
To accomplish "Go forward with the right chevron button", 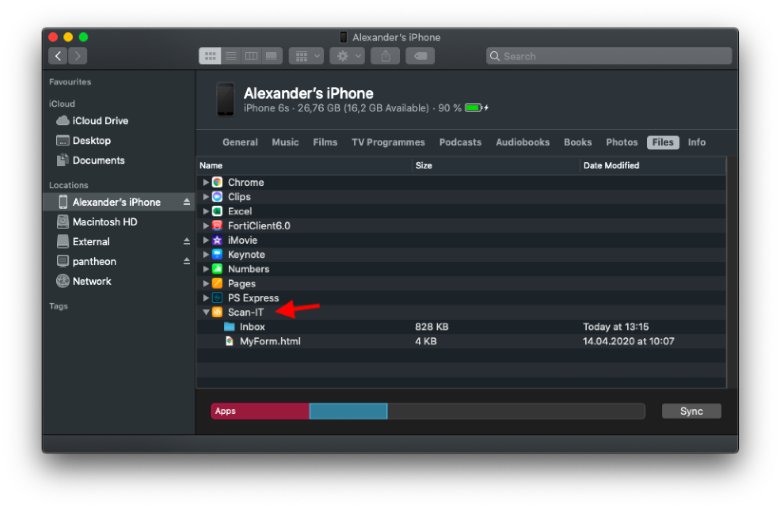I will (x=77, y=56).
